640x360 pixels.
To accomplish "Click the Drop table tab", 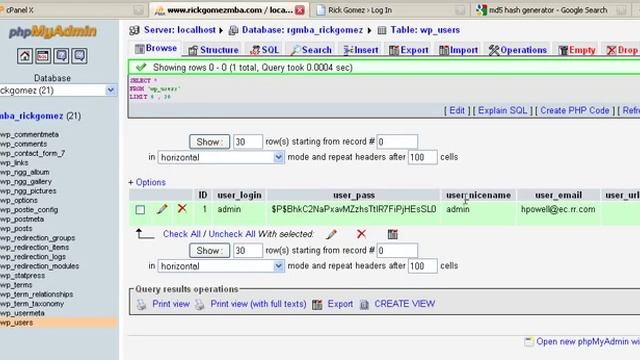I will [621, 50].
